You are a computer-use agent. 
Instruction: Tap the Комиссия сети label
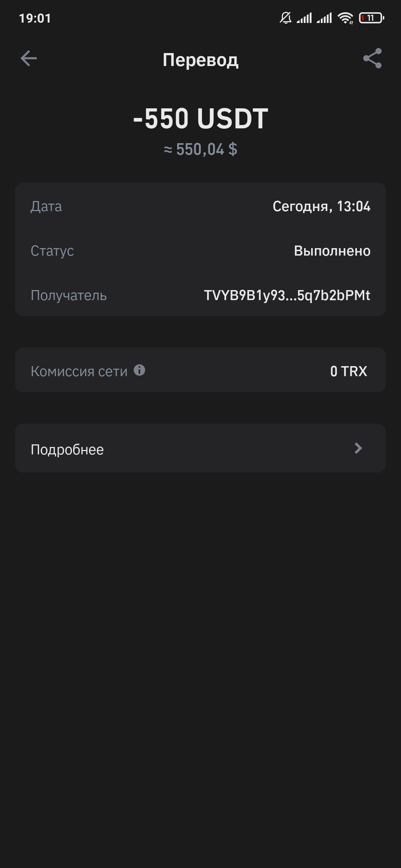tap(79, 371)
